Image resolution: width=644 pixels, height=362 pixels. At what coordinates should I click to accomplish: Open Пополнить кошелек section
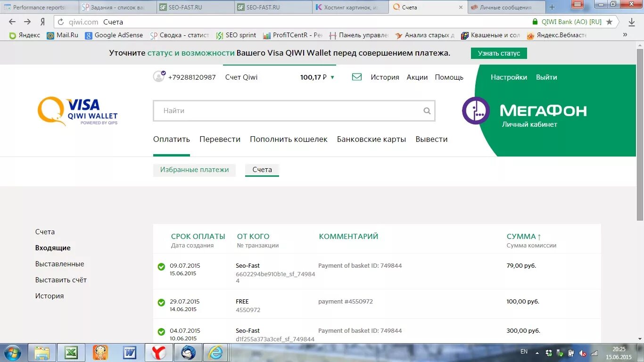pos(289,139)
